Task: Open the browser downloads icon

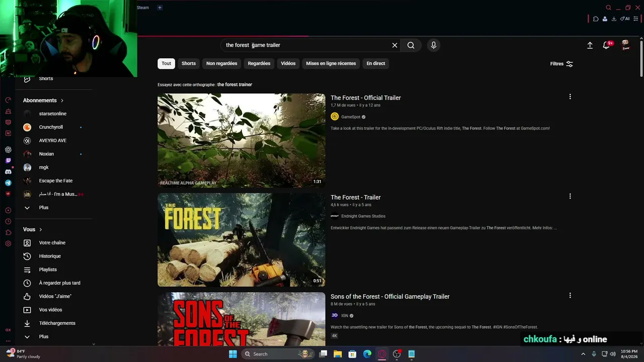Action: click(x=614, y=19)
